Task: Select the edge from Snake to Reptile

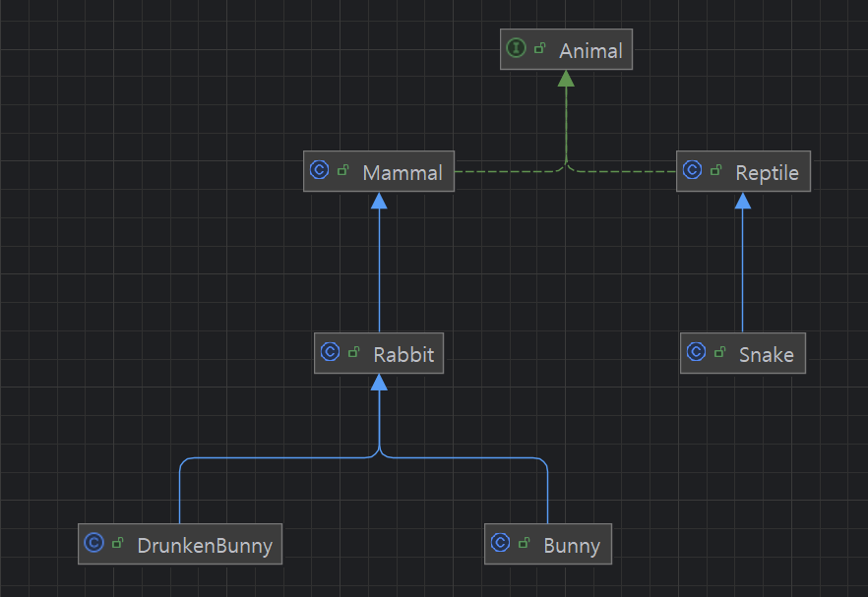Action: click(743, 271)
